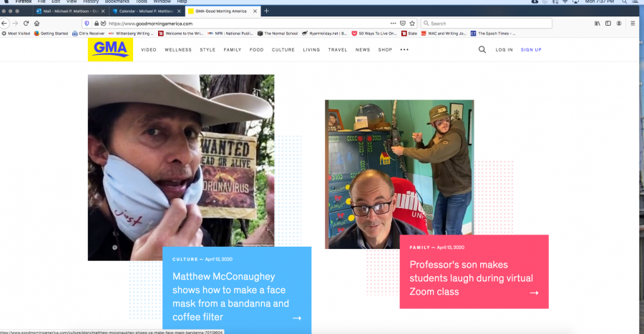Open the GMA site search magnifier
Viewport: 644px width, 334px height.
482,49
